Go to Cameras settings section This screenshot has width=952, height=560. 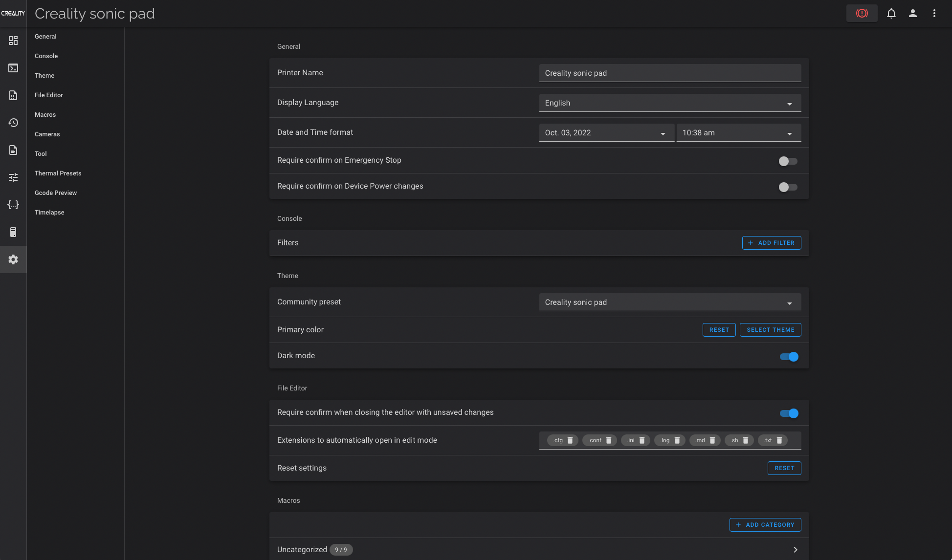pos(47,134)
